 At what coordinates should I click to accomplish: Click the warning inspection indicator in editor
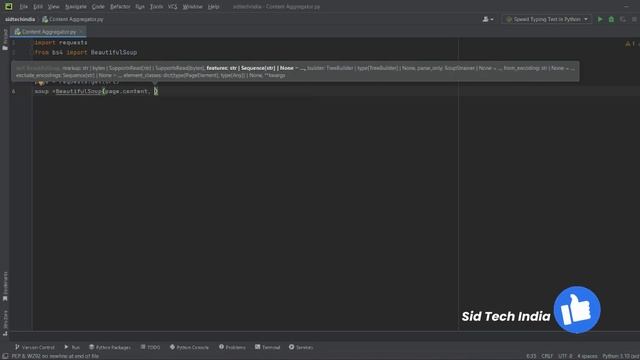pos(630,43)
